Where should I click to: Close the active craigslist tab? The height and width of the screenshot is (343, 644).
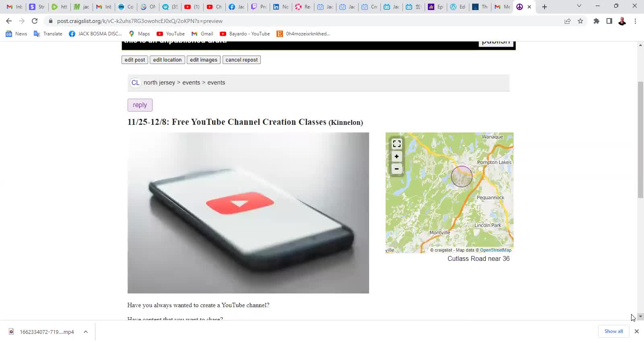[x=529, y=7]
